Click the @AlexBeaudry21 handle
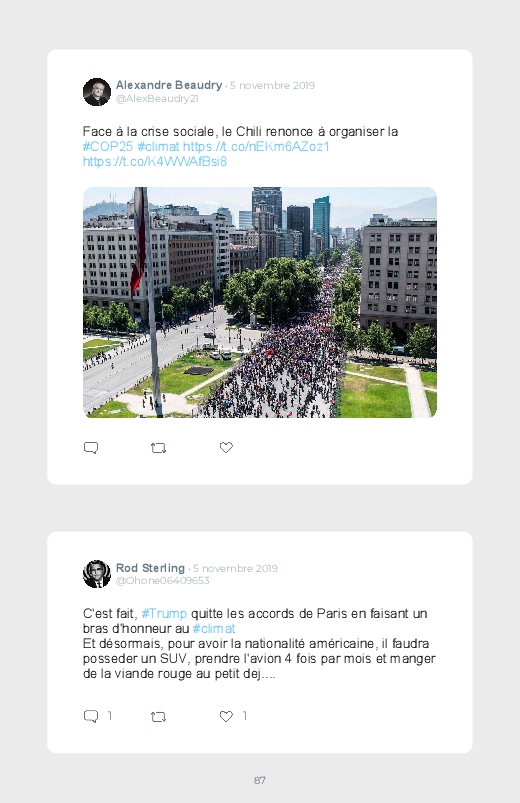This screenshot has width=520, height=803. click(157, 98)
